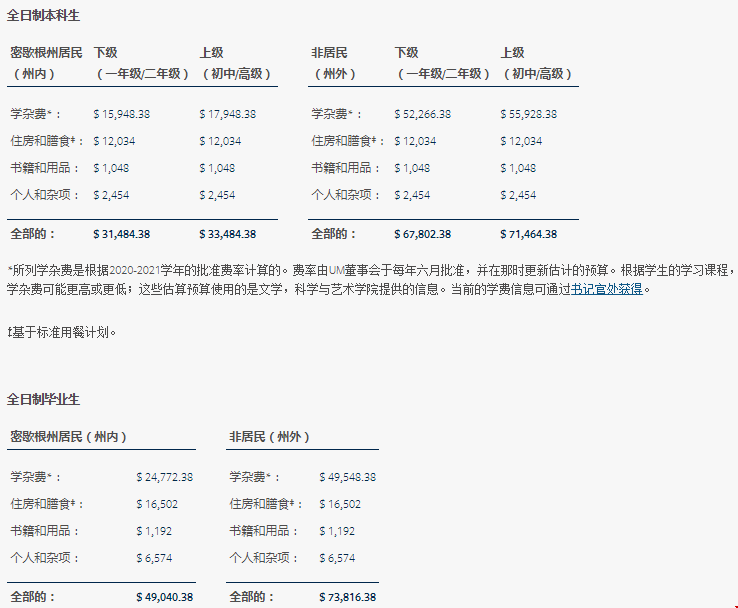This screenshot has width=738, height=608.
Task: Click graduate non-resident housing cost $16,502
Action: click(340, 505)
